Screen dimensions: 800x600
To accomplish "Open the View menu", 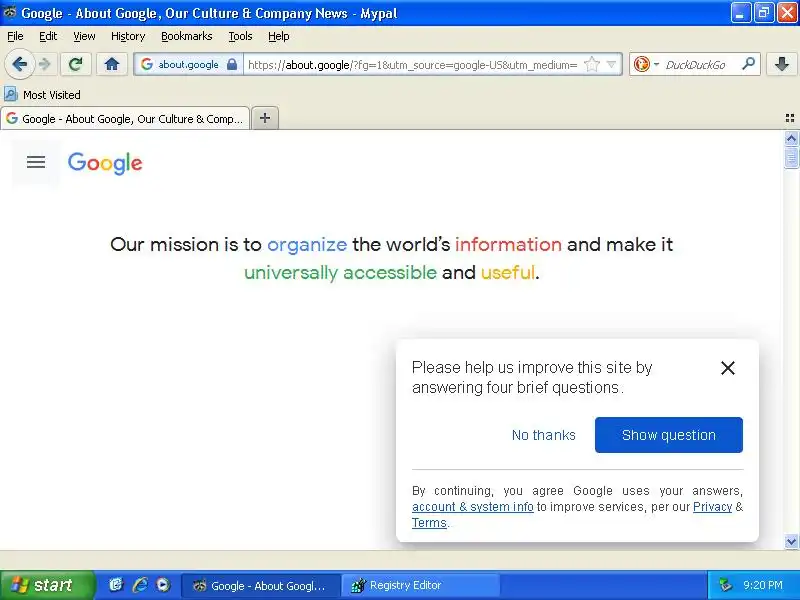I will coord(84,36).
